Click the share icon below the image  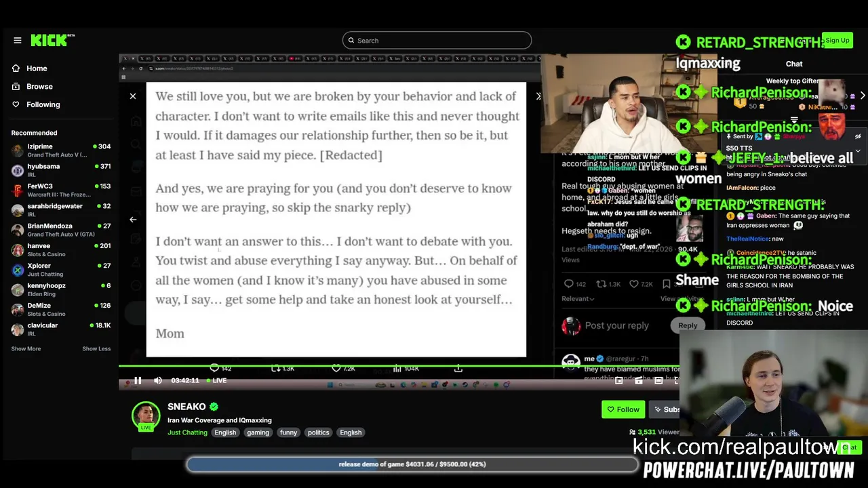458,368
